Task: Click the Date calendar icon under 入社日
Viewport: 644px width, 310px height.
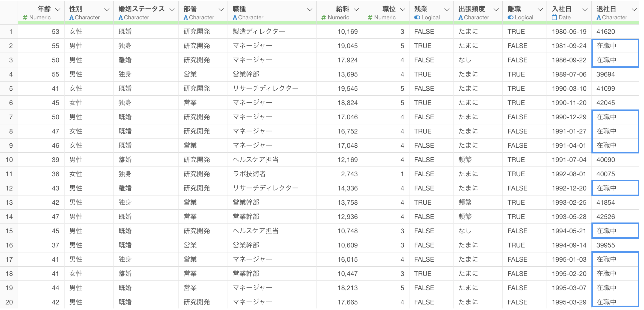Action: pyautogui.click(x=554, y=18)
